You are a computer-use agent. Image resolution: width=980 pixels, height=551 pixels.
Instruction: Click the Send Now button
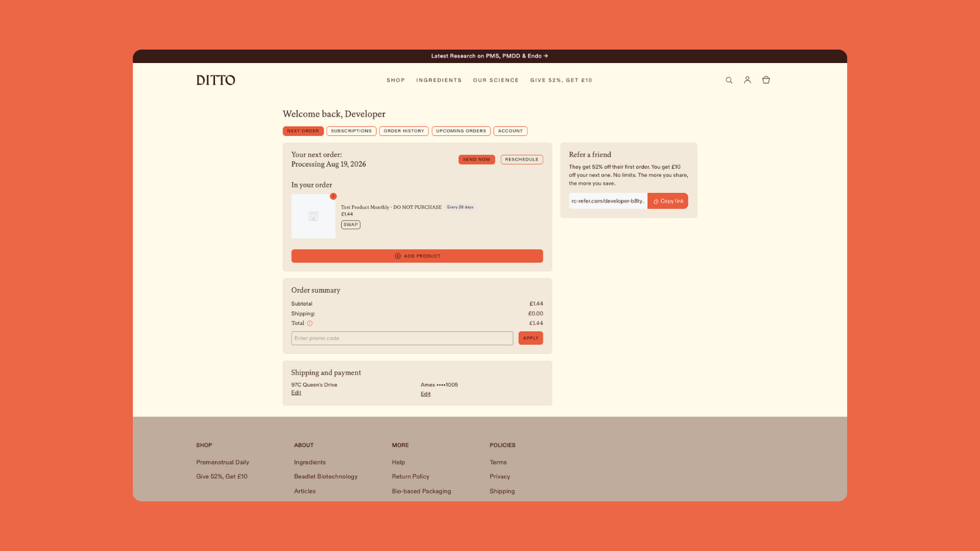coord(477,159)
